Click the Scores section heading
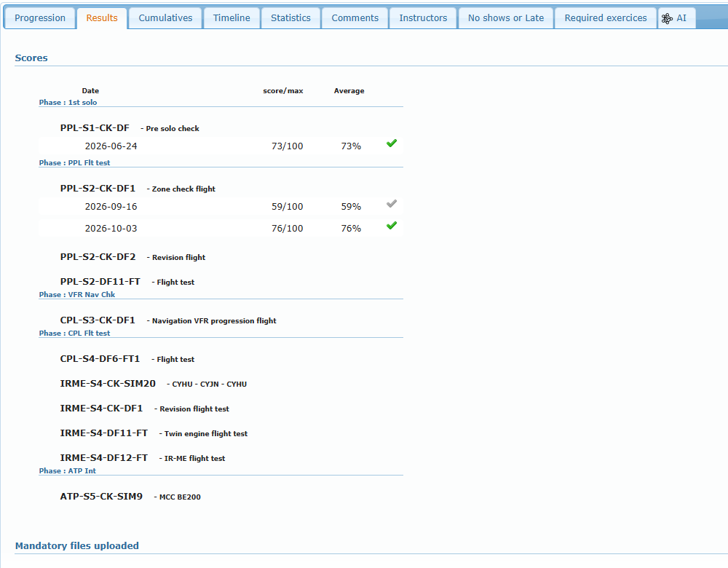728x568 pixels. [31, 58]
